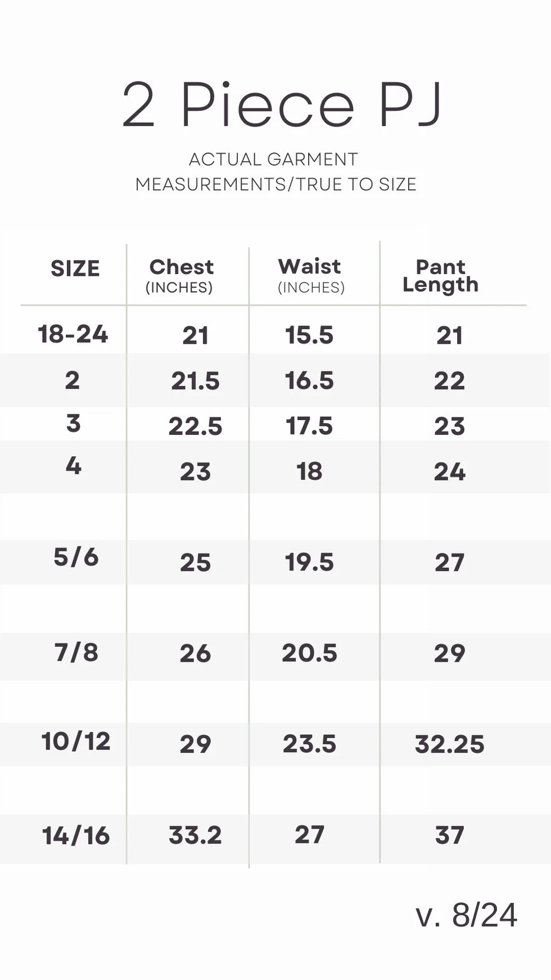The image size is (551, 980).
Task: Click the "v. 8/24" version text
Action: (466, 915)
